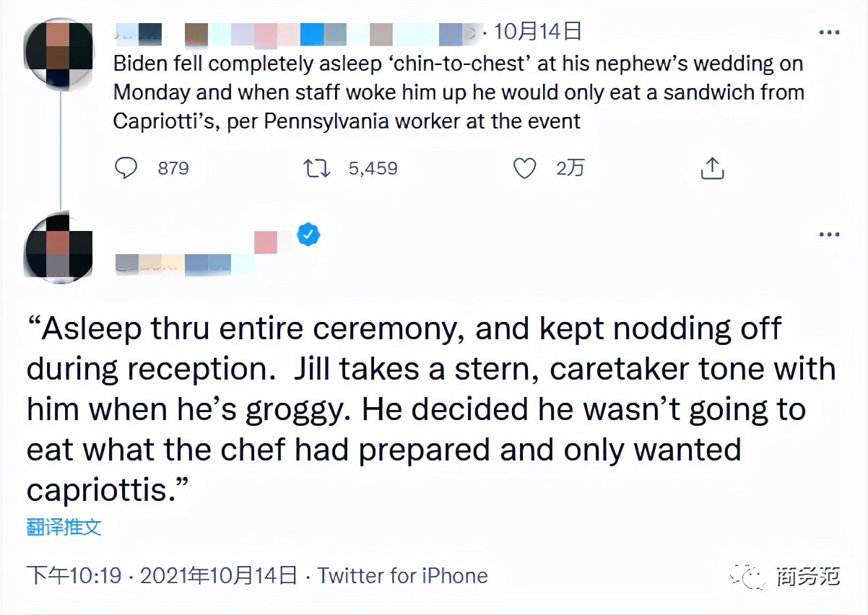
Task: Click the retweet arrows icon
Action: [316, 168]
